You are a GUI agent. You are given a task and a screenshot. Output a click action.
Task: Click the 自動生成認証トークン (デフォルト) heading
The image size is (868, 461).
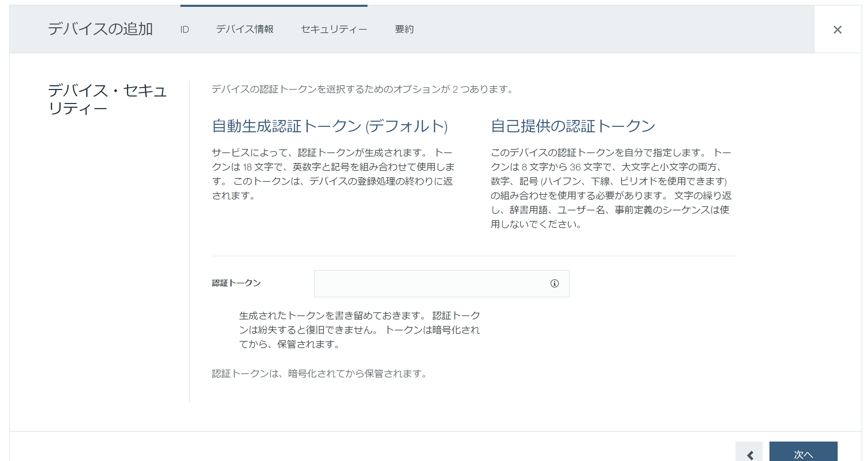329,126
